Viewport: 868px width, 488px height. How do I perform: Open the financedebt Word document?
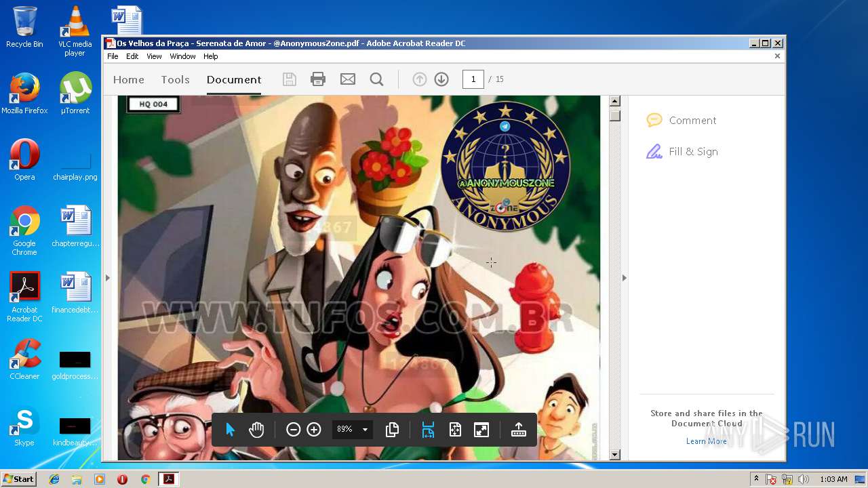pos(75,293)
